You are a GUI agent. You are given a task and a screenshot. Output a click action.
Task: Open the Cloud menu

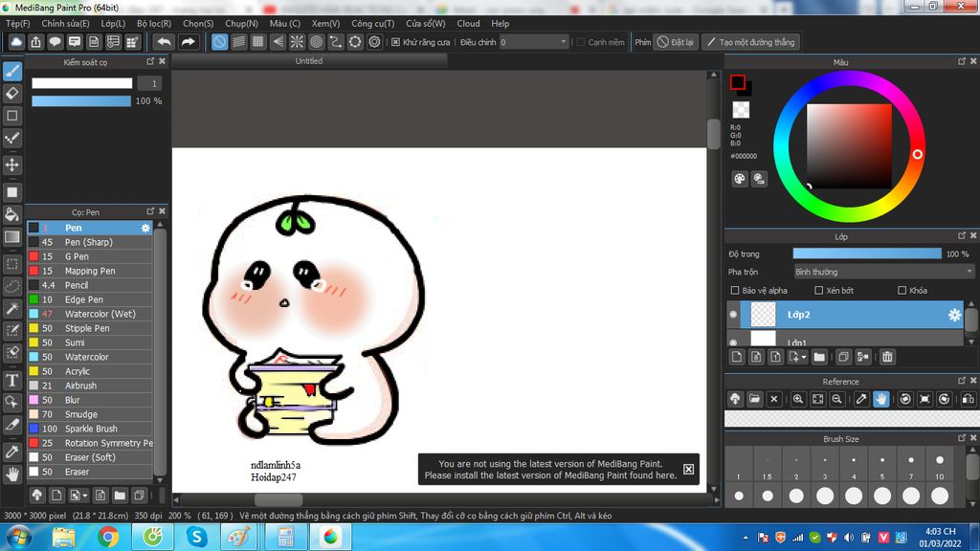tap(468, 23)
